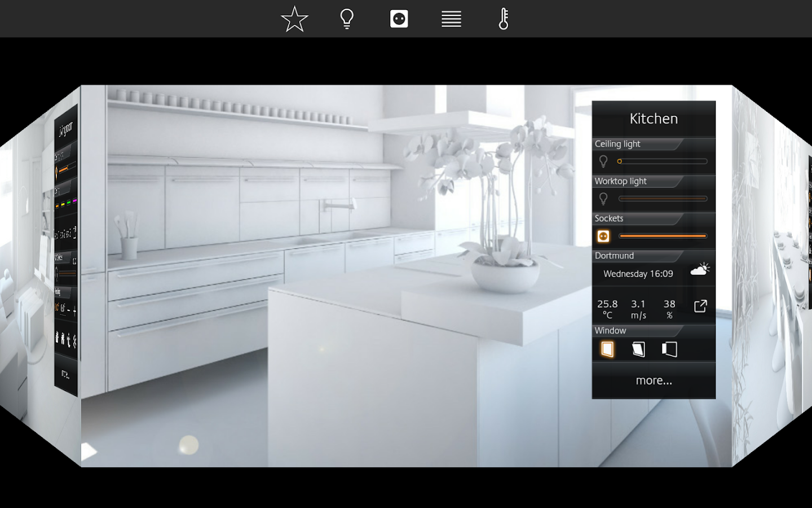The height and width of the screenshot is (508, 812).
Task: Select the highlighted orange Window state icon
Action: pos(607,349)
